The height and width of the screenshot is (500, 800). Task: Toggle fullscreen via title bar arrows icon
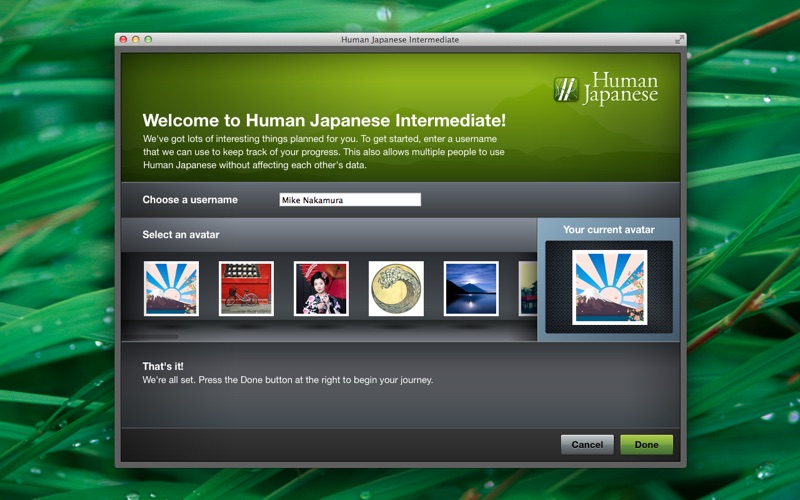pos(679,39)
